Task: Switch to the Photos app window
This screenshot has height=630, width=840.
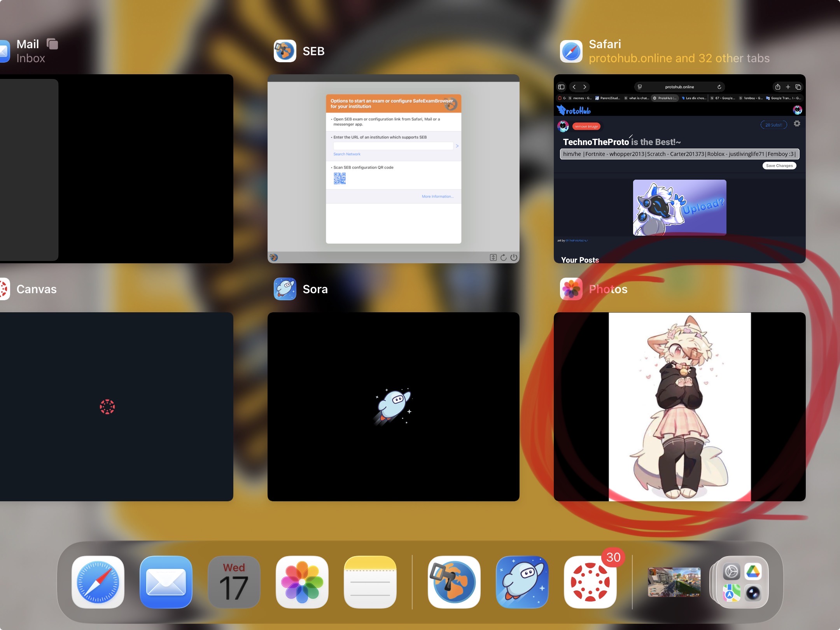Action: 679,406
